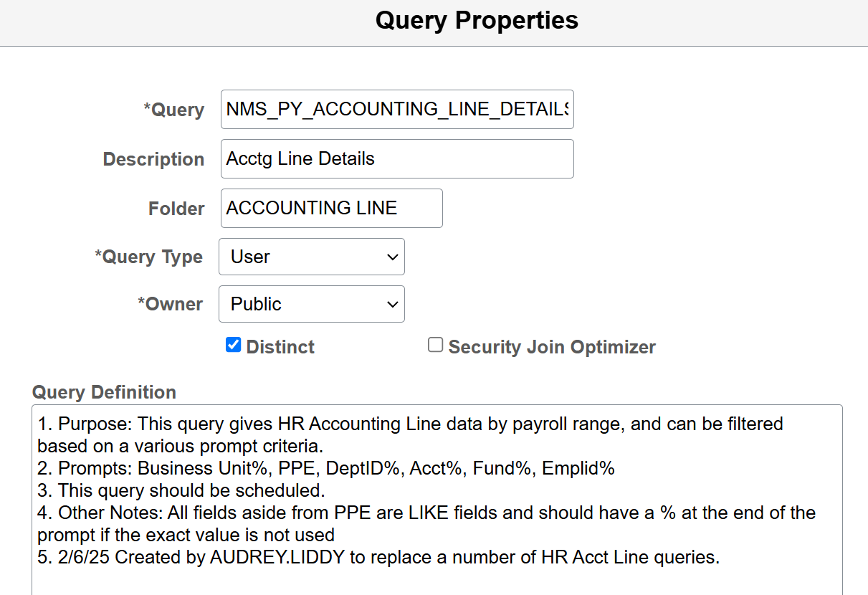Click the Folder field label
This screenshot has height=595, width=868.
(x=176, y=209)
